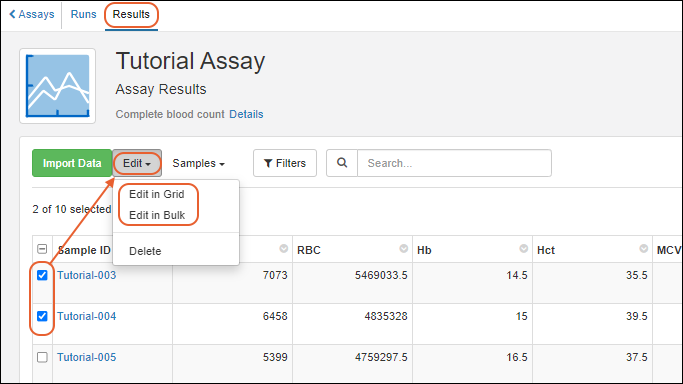Uncheck the Tutorial-003 row checkbox
The image size is (683, 384).
click(42, 275)
